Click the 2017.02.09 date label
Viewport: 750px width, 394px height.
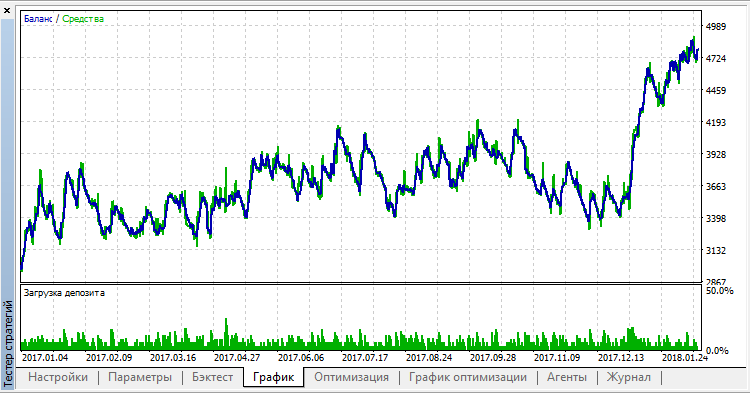coord(109,357)
